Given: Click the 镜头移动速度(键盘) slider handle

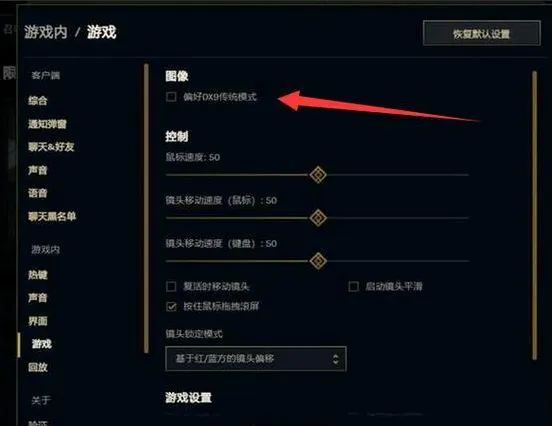Looking at the screenshot, I should point(318,261).
